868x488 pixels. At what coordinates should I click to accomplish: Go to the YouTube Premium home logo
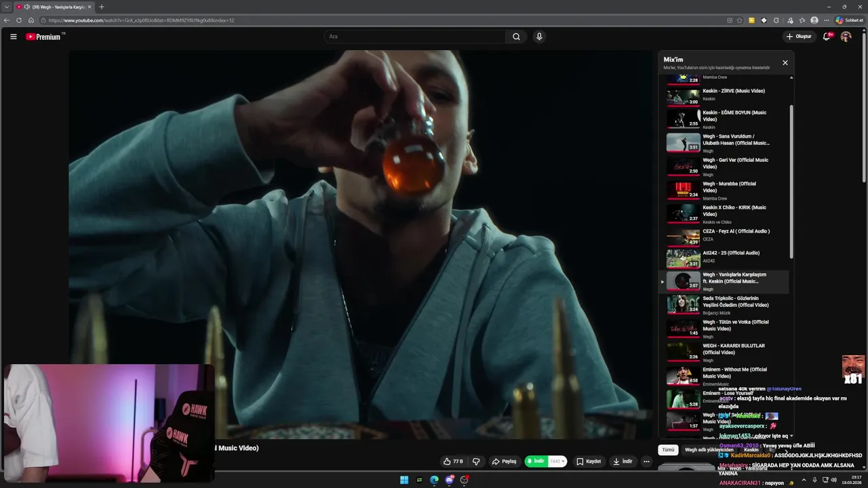point(43,37)
